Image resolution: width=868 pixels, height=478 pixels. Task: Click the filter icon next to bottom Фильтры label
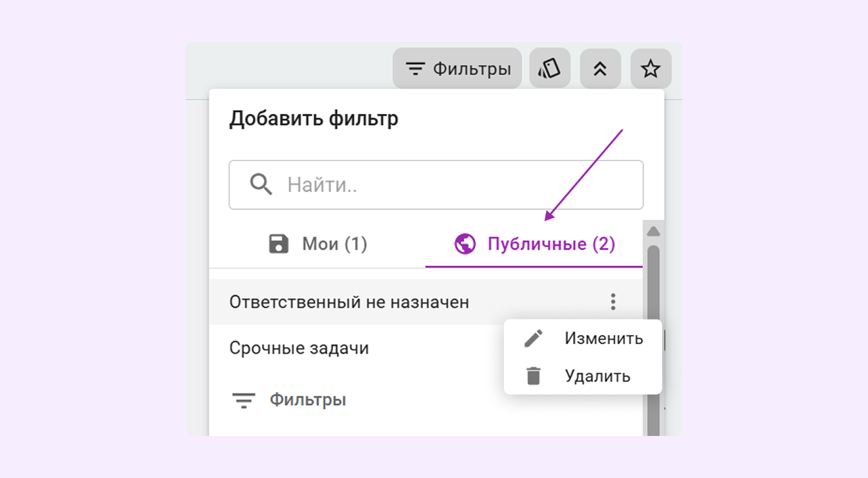click(244, 399)
